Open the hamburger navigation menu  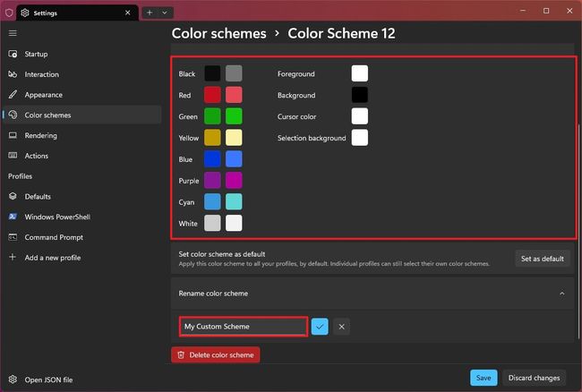[x=13, y=33]
